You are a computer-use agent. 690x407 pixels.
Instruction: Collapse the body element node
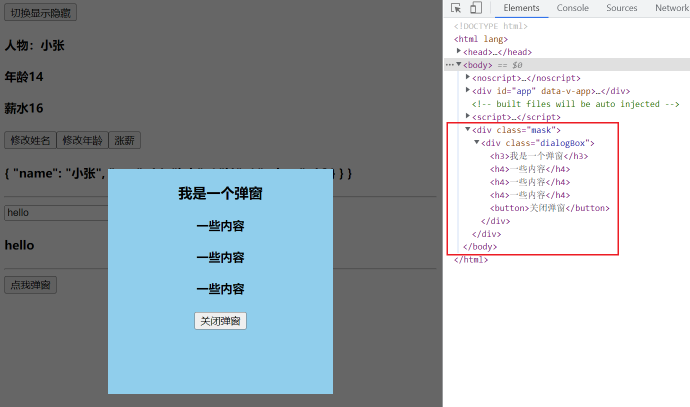click(x=459, y=64)
